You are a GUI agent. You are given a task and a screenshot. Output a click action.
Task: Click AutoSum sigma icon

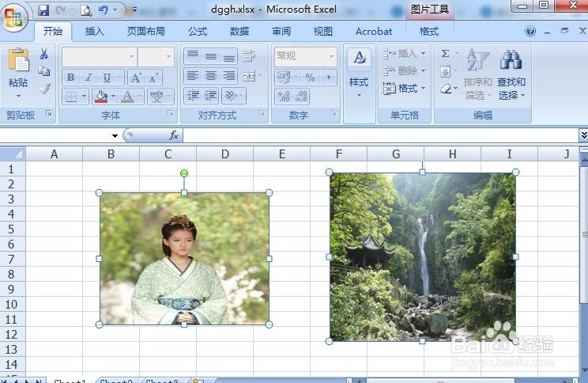445,53
